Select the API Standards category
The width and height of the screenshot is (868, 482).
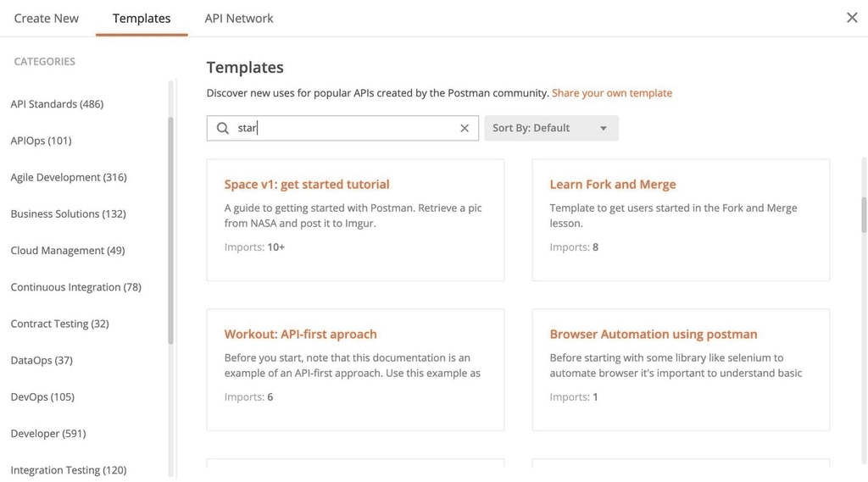click(57, 104)
